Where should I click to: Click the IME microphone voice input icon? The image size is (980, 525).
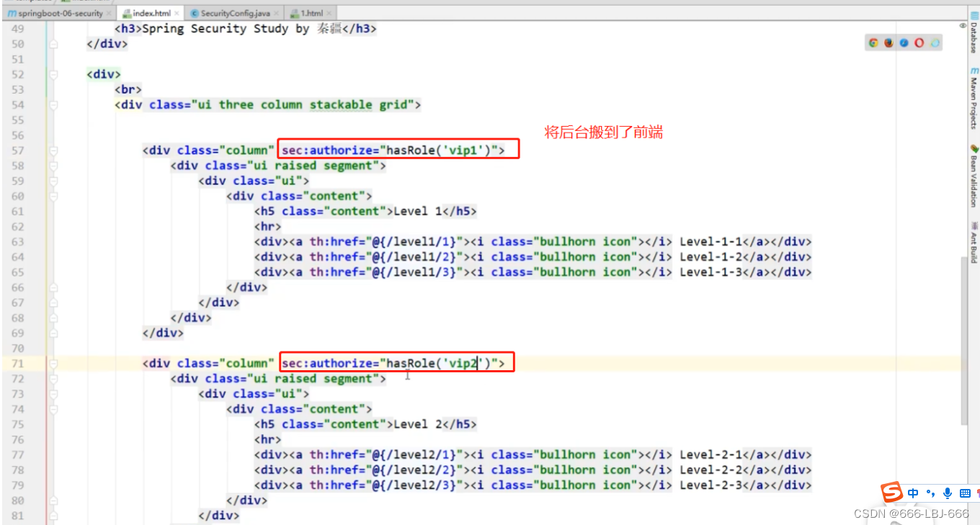tap(948, 494)
